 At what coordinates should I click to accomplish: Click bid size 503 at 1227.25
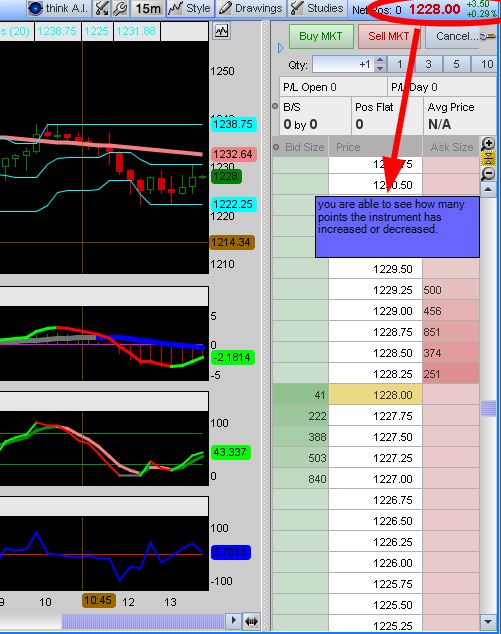tap(300, 458)
